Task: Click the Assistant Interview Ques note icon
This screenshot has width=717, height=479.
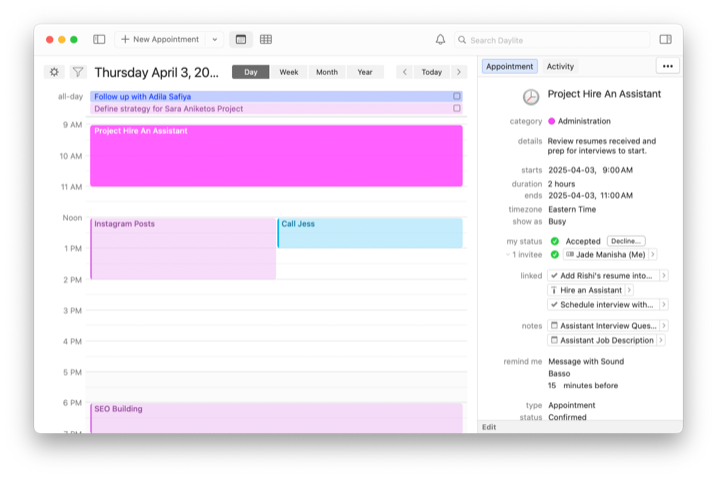Action: (554, 325)
